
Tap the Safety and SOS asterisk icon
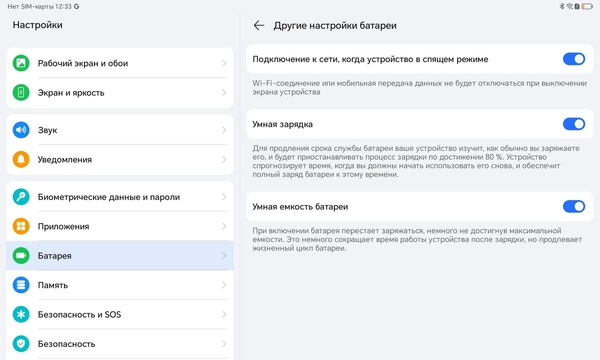coord(21,314)
